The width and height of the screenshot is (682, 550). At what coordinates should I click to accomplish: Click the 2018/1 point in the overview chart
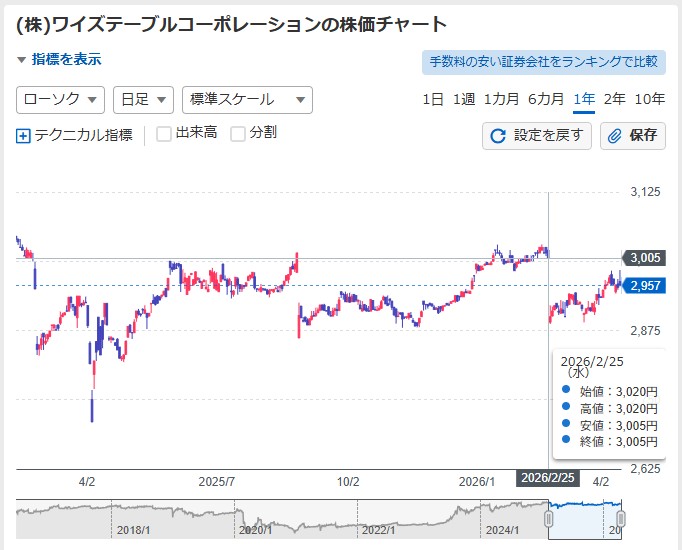click(x=134, y=530)
